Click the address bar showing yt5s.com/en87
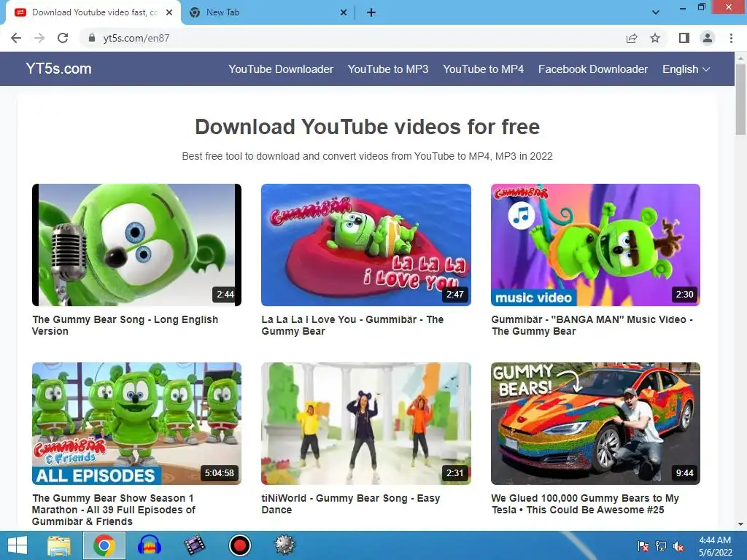 [352, 38]
